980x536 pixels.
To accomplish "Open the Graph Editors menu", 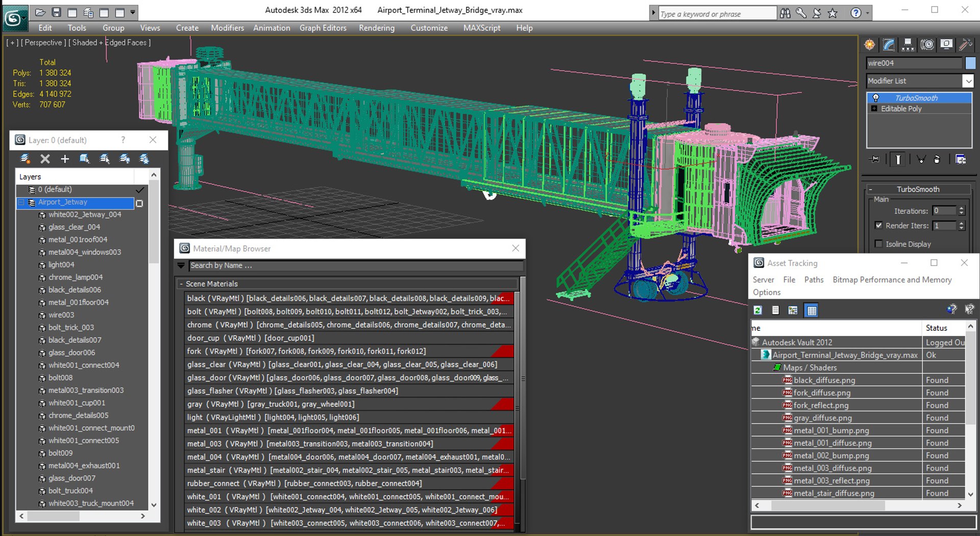I will tap(323, 28).
